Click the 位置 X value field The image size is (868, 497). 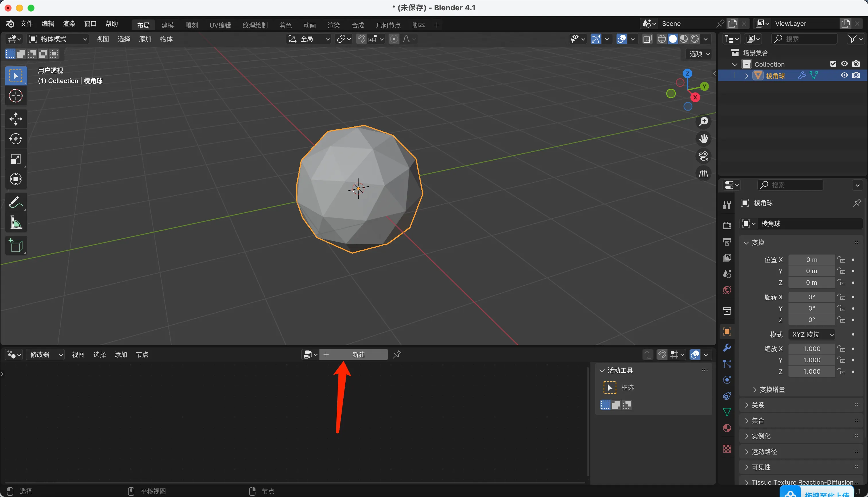tap(811, 260)
